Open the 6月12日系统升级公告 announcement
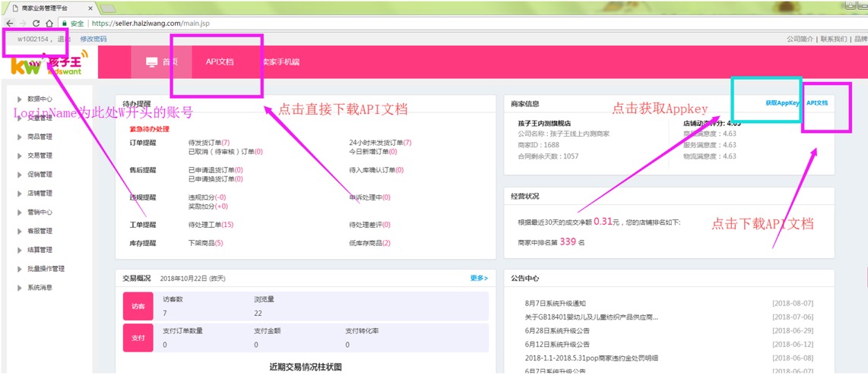868x375 pixels. coord(557,344)
